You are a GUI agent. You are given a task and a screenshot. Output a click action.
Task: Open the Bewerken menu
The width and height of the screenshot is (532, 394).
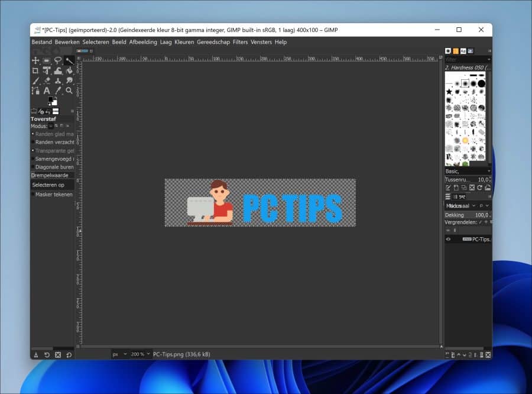pyautogui.click(x=67, y=42)
